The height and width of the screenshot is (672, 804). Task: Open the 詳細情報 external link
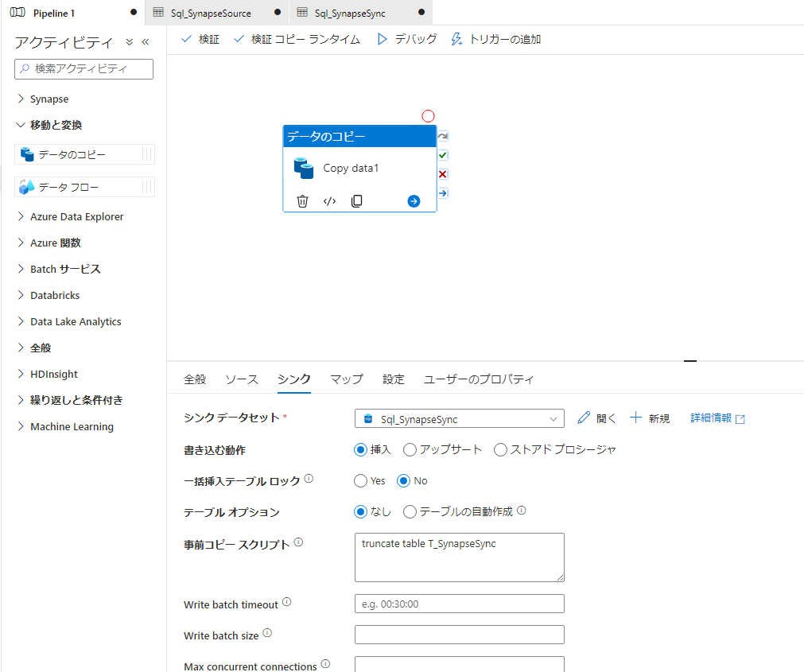717,418
